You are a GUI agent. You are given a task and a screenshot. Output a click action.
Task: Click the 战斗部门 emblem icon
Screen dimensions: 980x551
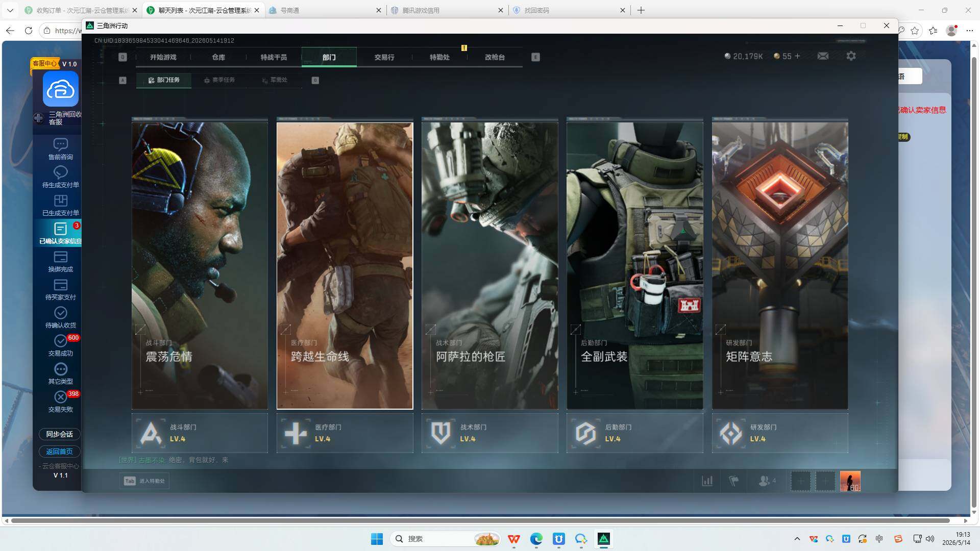pyautogui.click(x=151, y=433)
